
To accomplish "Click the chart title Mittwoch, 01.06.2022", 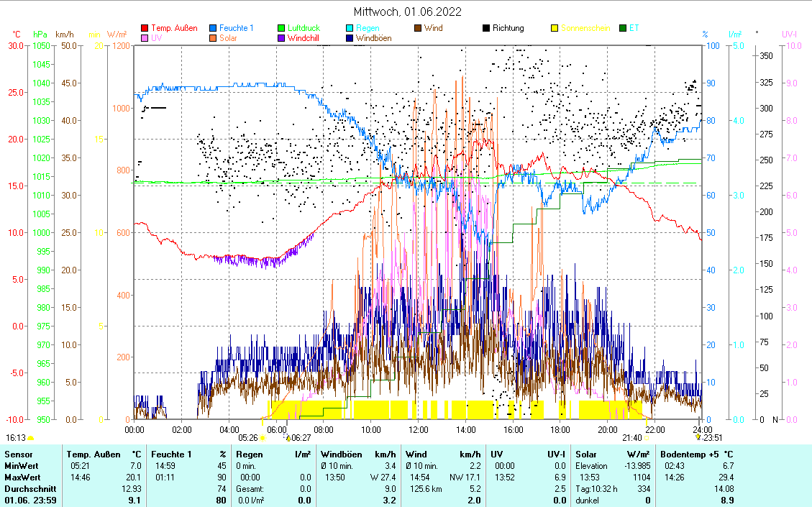I will click(x=407, y=12).
